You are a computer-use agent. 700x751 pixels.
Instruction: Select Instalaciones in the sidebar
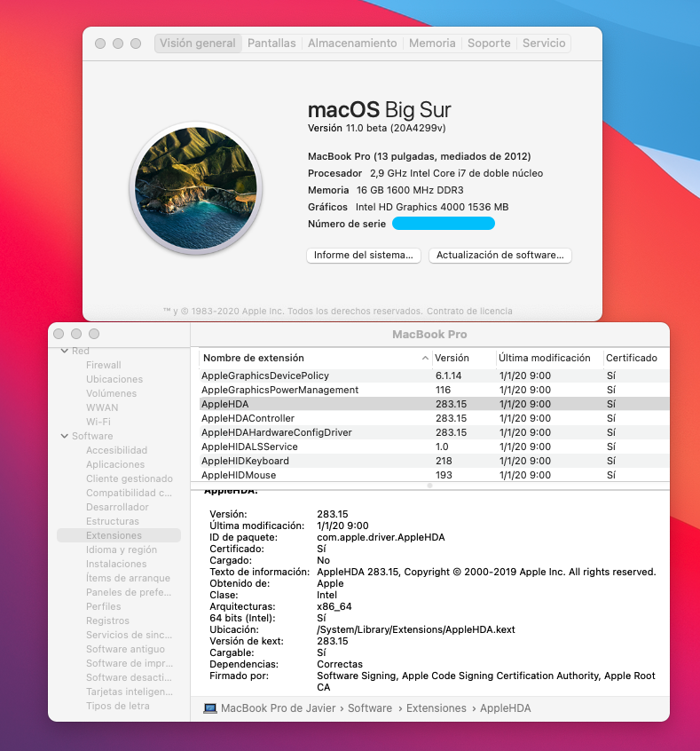[x=116, y=564]
